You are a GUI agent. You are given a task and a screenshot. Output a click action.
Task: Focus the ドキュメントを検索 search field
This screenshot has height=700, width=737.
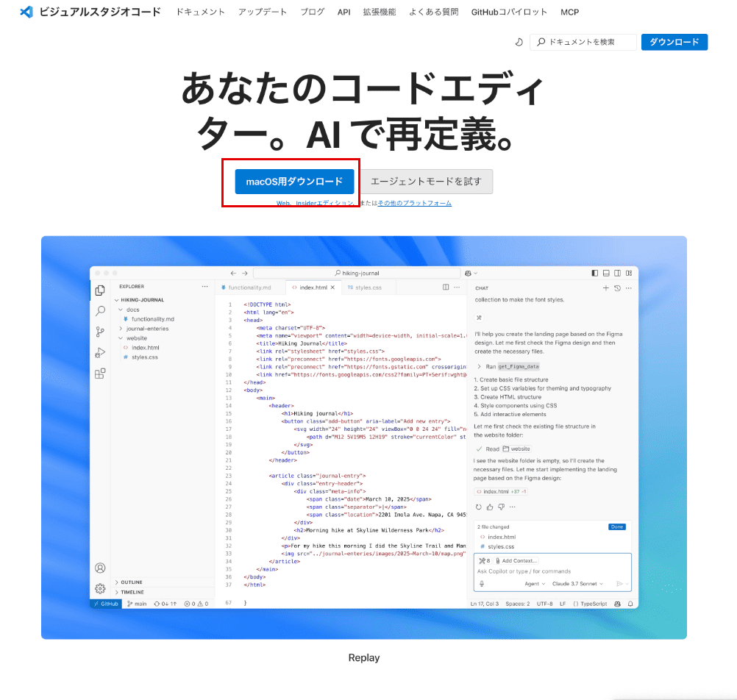coord(583,43)
